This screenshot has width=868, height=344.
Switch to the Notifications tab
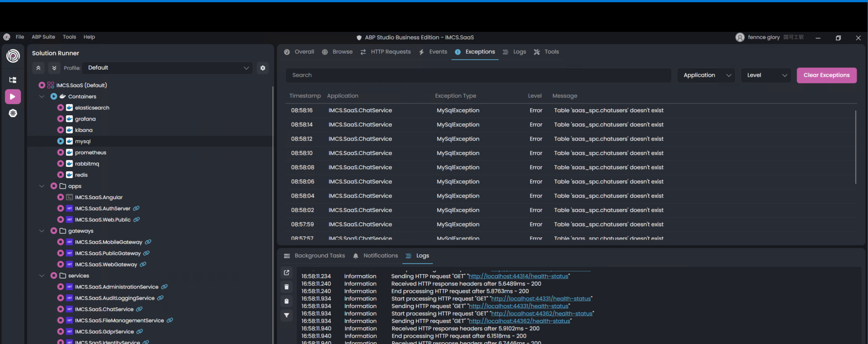click(x=375, y=256)
